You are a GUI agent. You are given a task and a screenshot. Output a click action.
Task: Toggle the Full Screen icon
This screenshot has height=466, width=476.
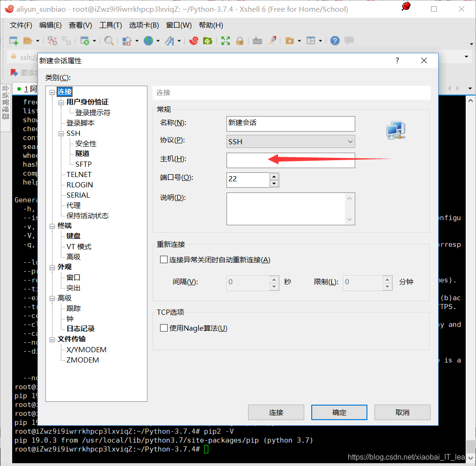226,41
